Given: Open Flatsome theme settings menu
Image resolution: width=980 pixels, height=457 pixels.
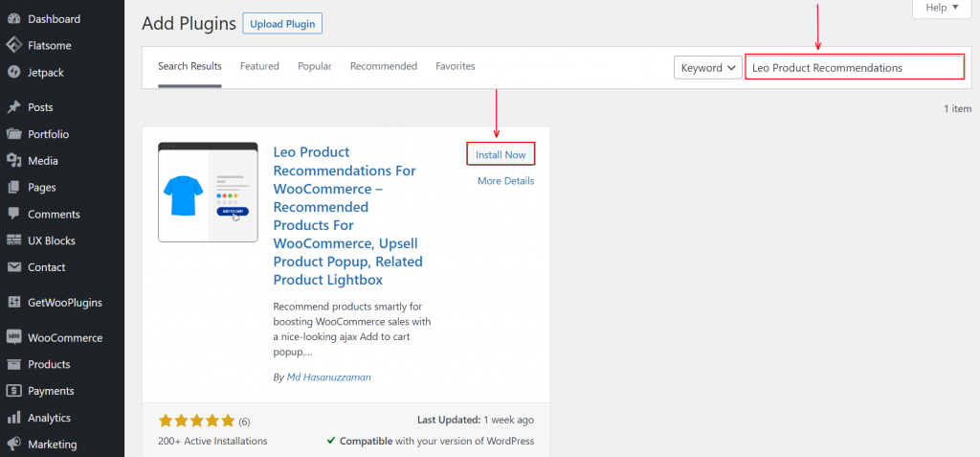Looking at the screenshot, I should (x=50, y=46).
